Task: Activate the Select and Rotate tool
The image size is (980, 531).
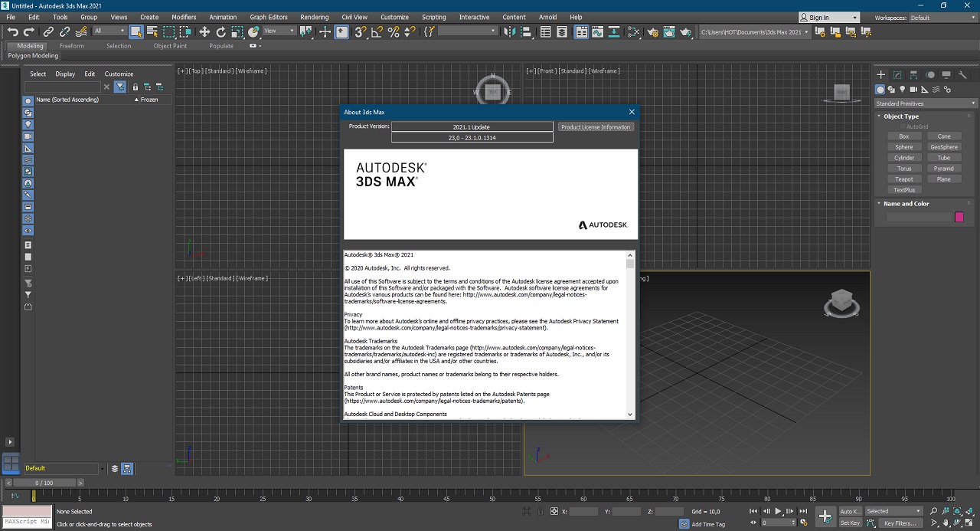Action: 220,31
